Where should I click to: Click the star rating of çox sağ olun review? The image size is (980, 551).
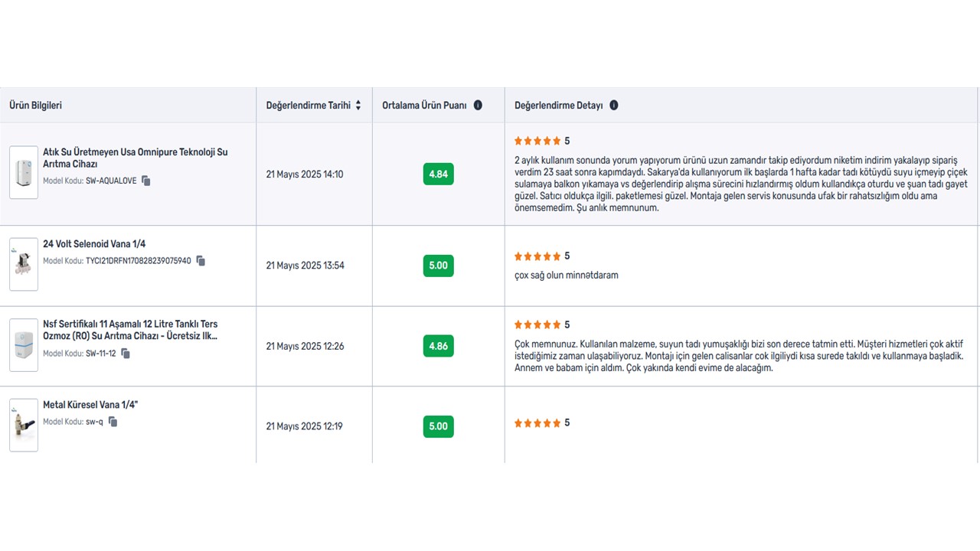coord(537,256)
